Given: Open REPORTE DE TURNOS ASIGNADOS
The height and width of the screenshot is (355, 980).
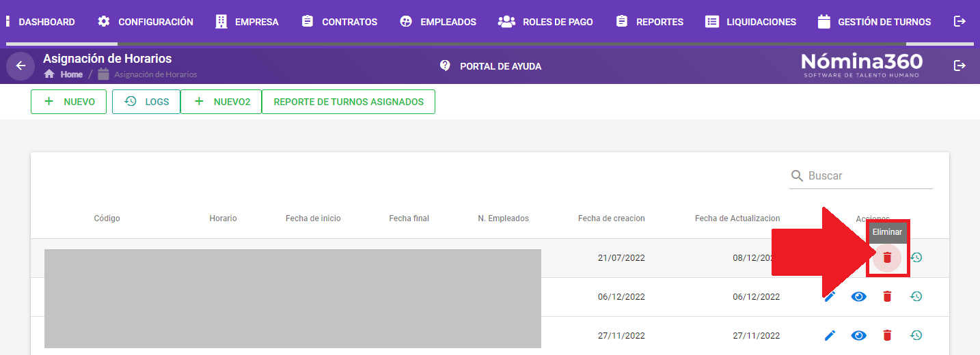Looking at the screenshot, I should pyautogui.click(x=349, y=102).
